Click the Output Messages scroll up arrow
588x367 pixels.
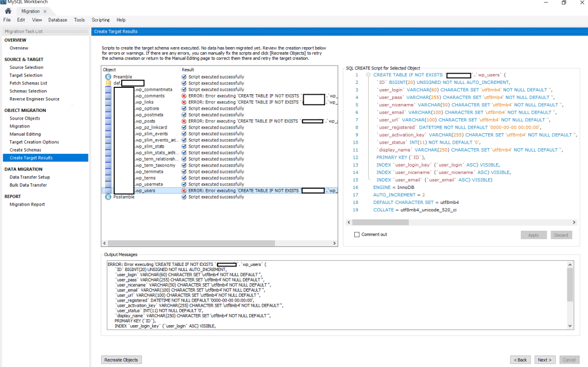(x=570, y=265)
